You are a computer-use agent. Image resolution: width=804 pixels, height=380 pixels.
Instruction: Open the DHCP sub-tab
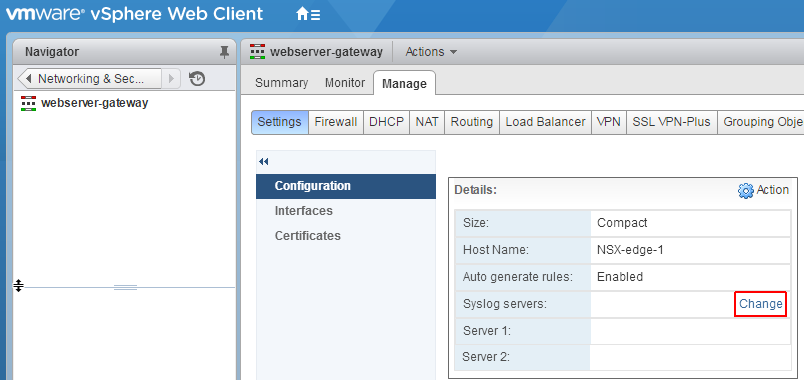point(387,122)
